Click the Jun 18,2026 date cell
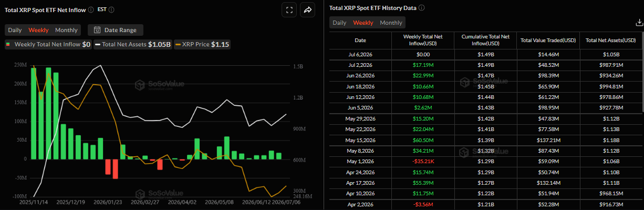This screenshot has height=210, width=644. tap(360, 86)
